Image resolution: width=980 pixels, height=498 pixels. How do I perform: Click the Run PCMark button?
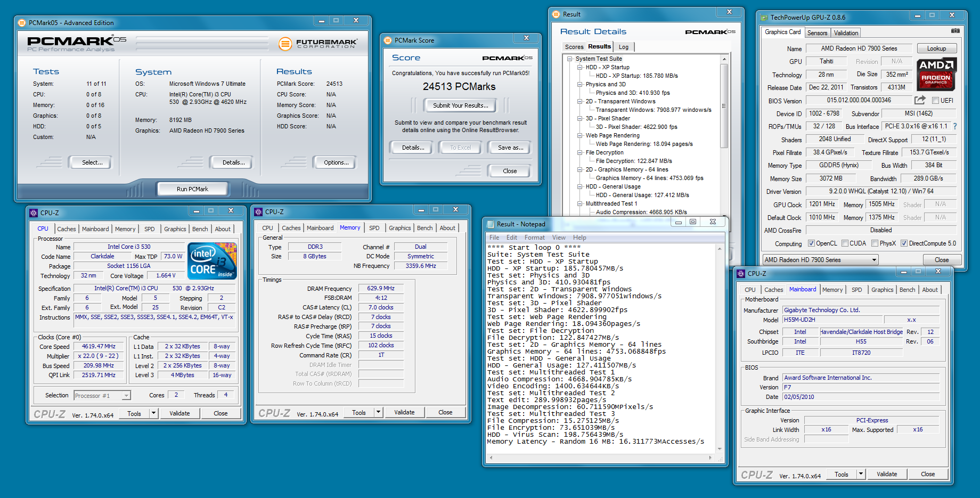click(x=192, y=189)
